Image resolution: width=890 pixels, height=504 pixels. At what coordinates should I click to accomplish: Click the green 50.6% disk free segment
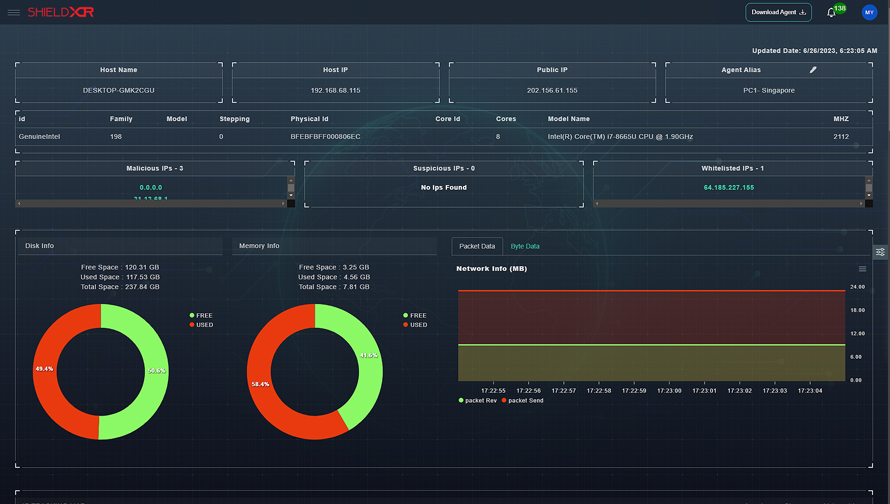[x=155, y=372]
